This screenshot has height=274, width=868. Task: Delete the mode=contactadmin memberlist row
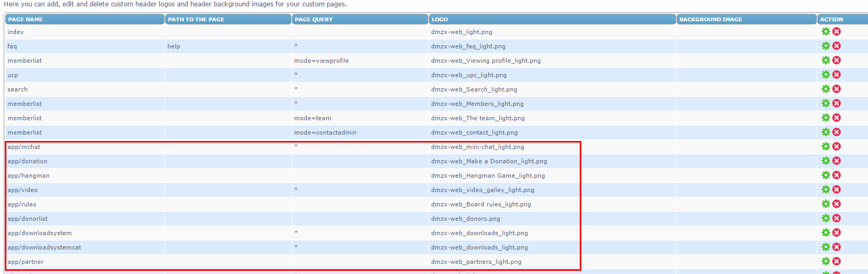click(x=837, y=132)
